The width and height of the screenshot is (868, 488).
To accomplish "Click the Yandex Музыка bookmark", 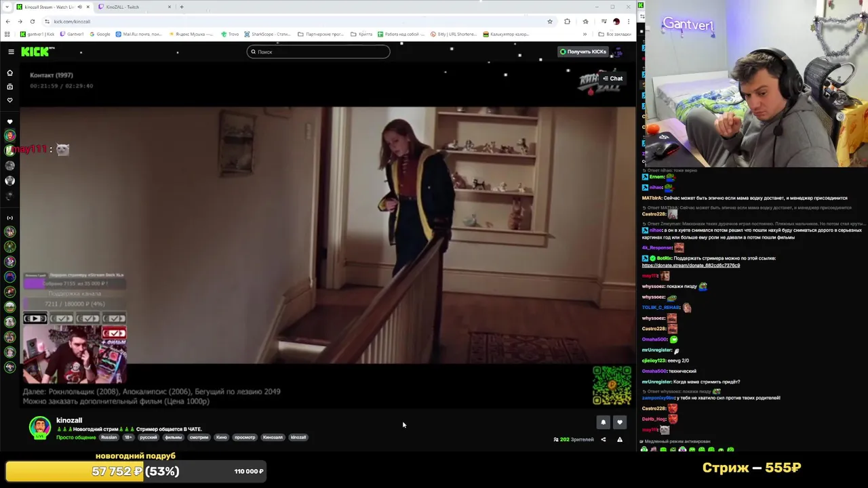I will tap(191, 34).
